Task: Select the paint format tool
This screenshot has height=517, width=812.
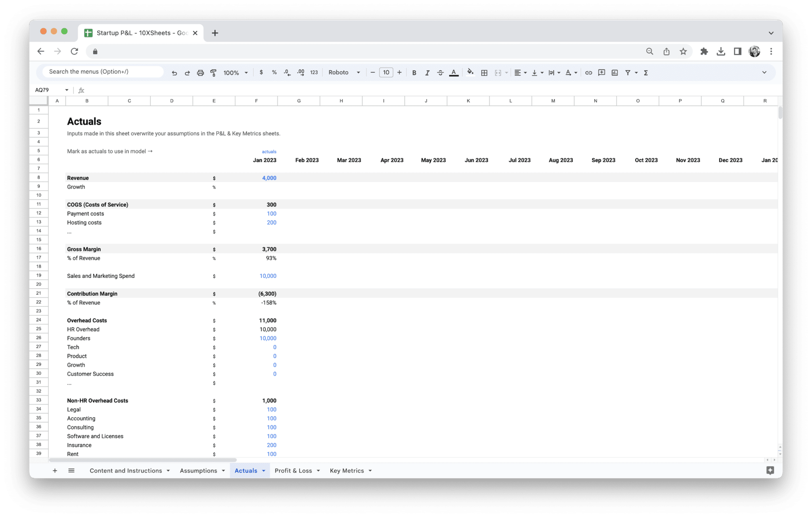Action: (213, 72)
